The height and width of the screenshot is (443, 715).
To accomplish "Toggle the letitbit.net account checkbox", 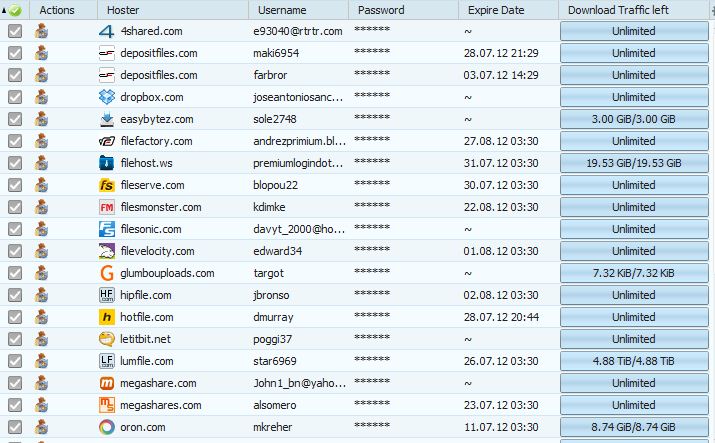I will [15, 339].
